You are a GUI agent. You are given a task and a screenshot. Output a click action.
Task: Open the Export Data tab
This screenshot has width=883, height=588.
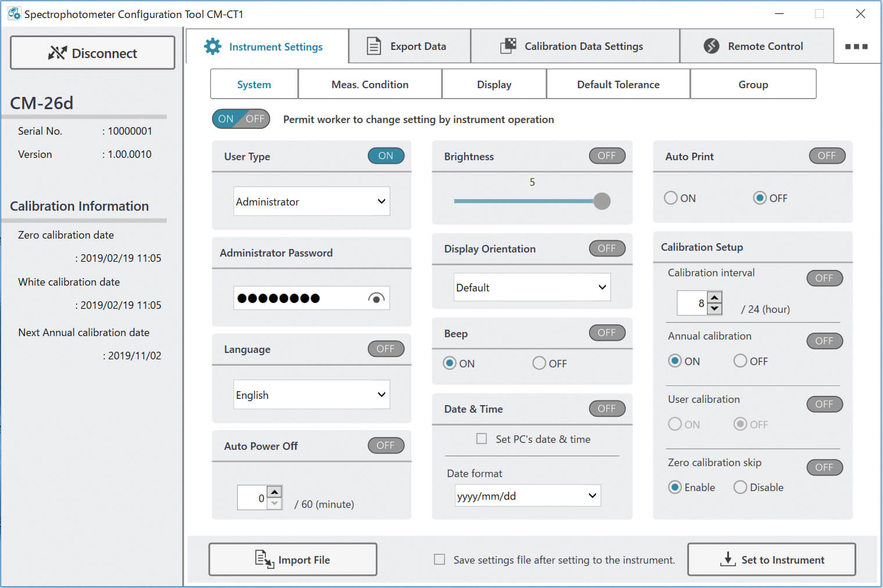tap(410, 46)
